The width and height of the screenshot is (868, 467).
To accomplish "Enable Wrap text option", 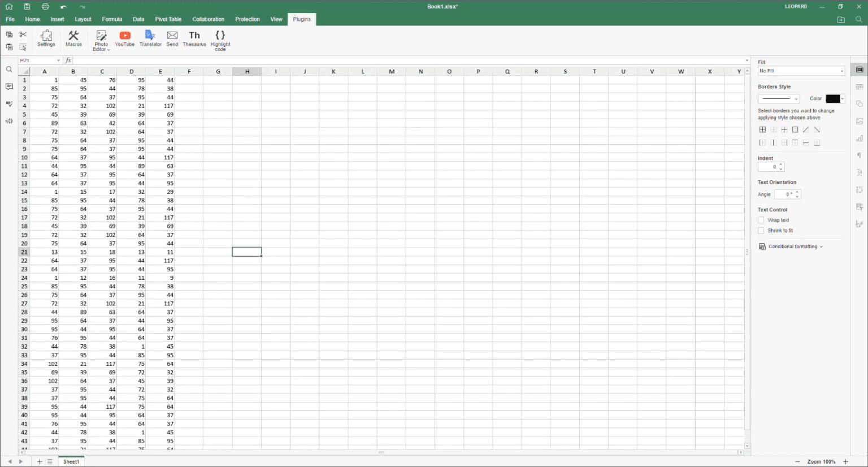I will pyautogui.click(x=761, y=220).
